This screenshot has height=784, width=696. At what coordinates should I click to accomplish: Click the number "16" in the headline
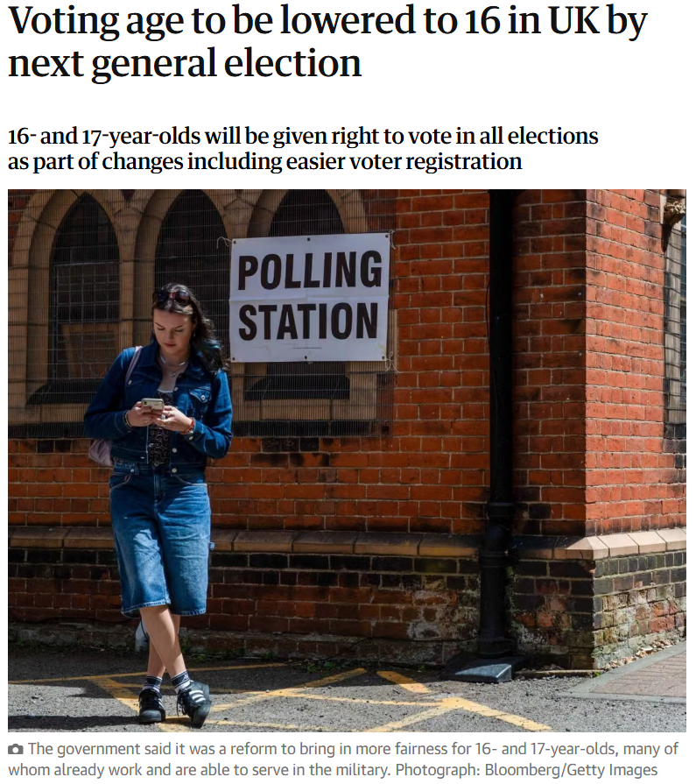(x=482, y=20)
